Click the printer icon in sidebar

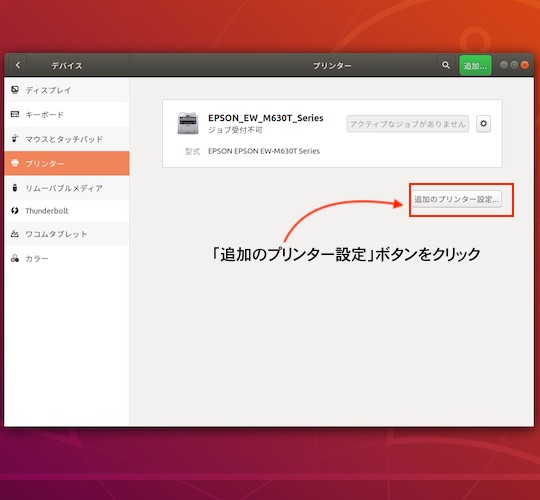click(x=15, y=163)
